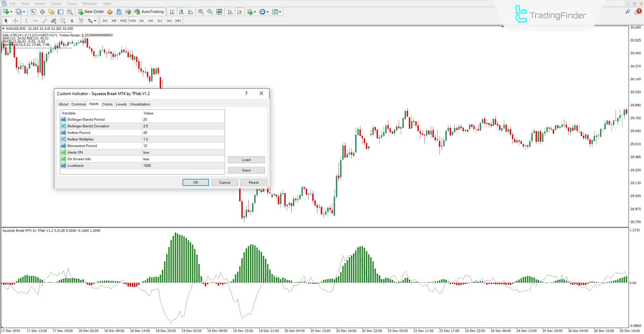Click Load to import settings
This screenshot has width=644, height=334.
[246, 160]
